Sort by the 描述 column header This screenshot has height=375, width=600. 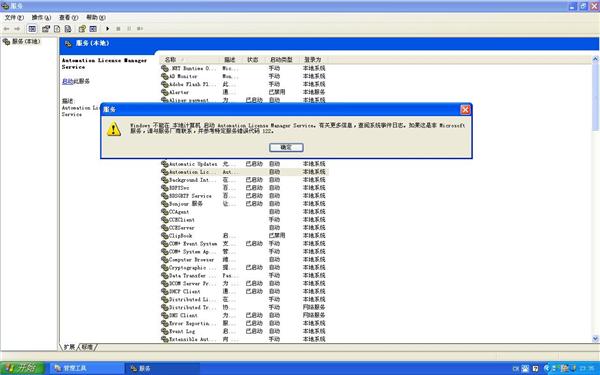232,60
